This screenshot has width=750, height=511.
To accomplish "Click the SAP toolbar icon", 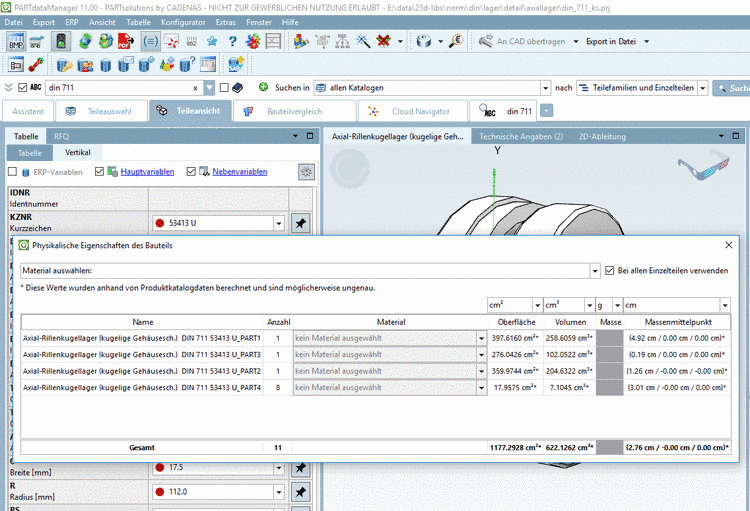I will click(x=236, y=65).
